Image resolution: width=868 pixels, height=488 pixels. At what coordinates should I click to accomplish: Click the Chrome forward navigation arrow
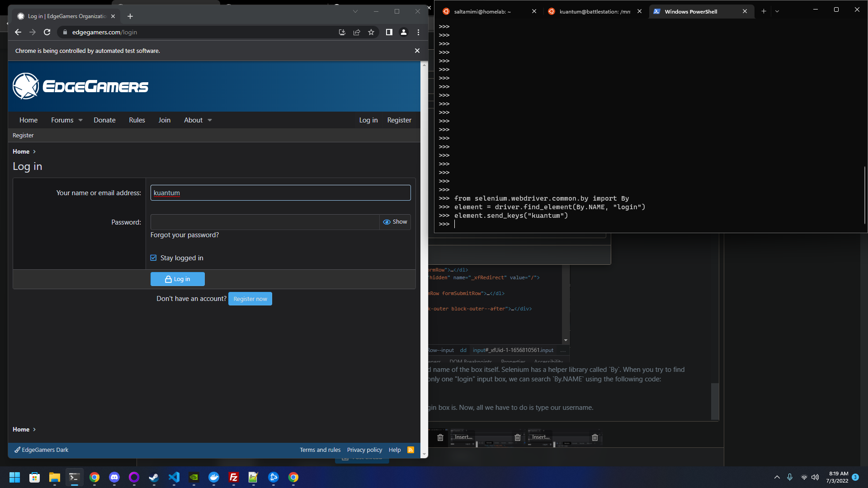(x=33, y=32)
